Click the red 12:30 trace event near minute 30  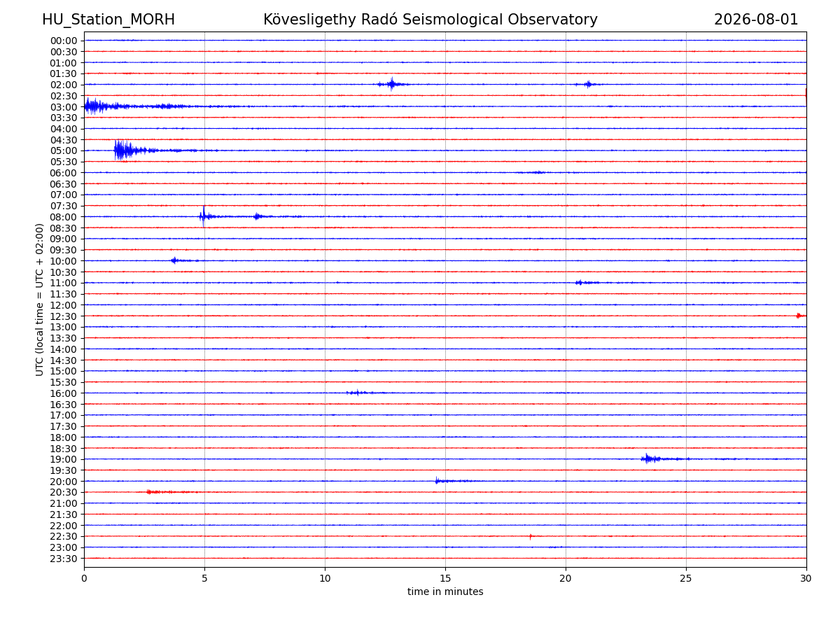pos(800,316)
